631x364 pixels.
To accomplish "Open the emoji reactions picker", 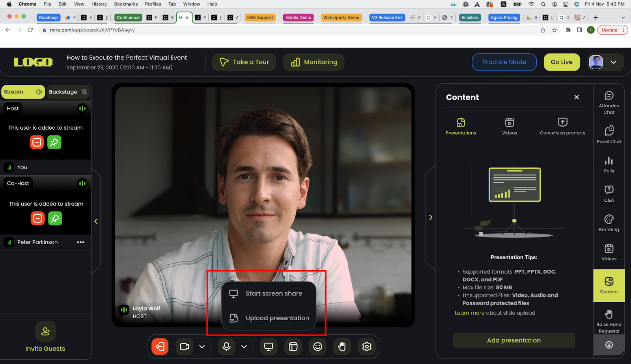I will click(x=317, y=347).
